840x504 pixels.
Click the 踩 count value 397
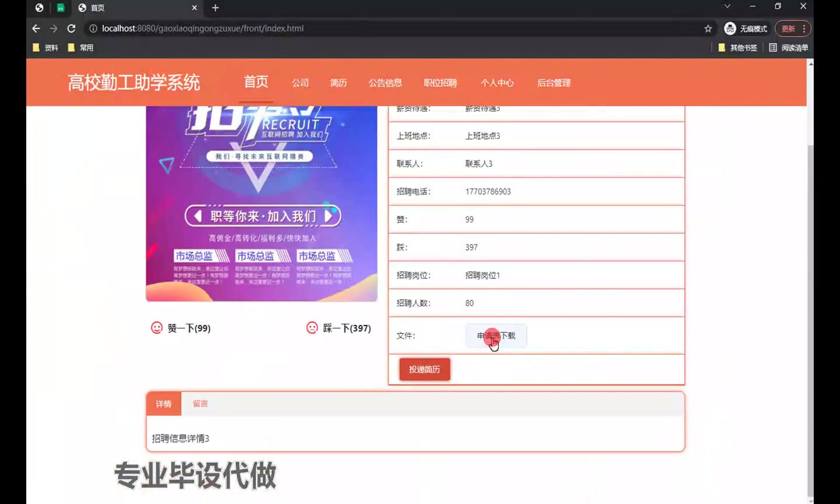[x=471, y=247]
